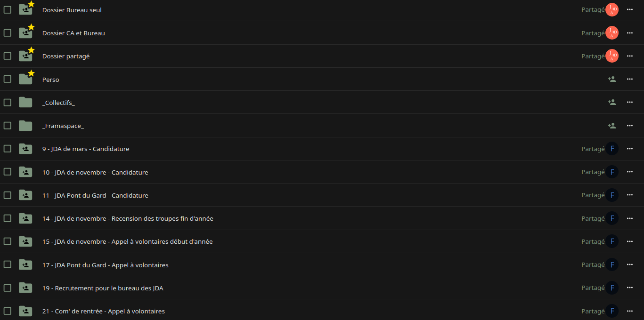The height and width of the screenshot is (320, 644).
Task: Open the actions menu for Dossier Bureau seul
Action: [630, 10]
